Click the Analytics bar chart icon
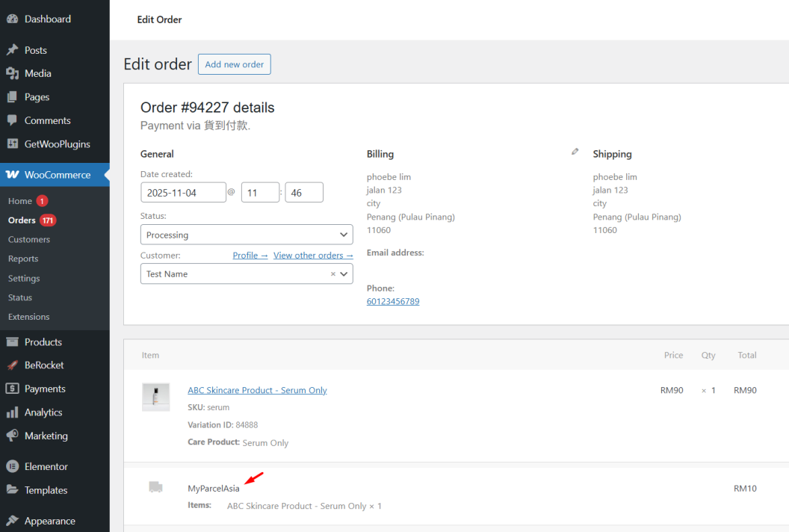Viewport: 789px width, 532px height. 12,412
